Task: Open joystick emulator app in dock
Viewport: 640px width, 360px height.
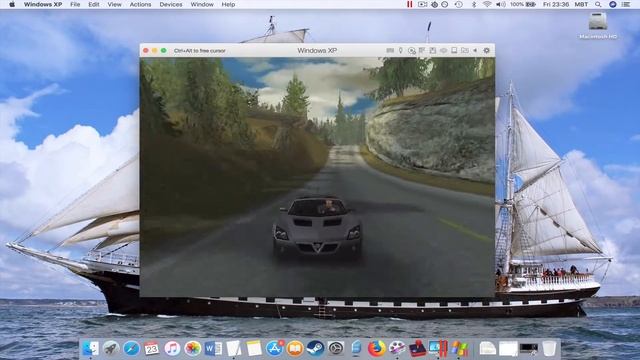Action: (x=418, y=349)
